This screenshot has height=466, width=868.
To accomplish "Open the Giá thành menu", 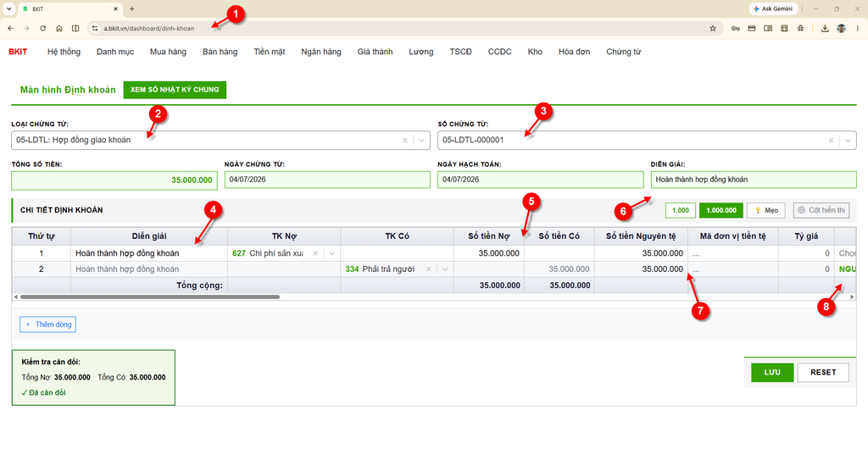I will (x=375, y=52).
